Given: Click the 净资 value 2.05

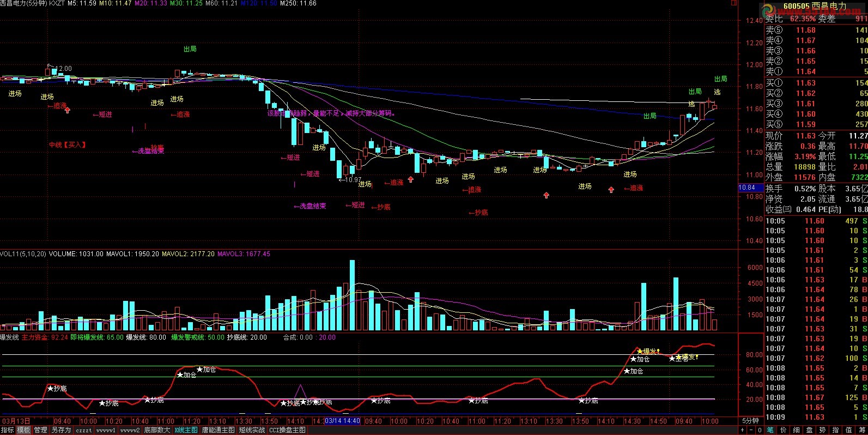Looking at the screenshot, I should pyautogui.click(x=808, y=199).
